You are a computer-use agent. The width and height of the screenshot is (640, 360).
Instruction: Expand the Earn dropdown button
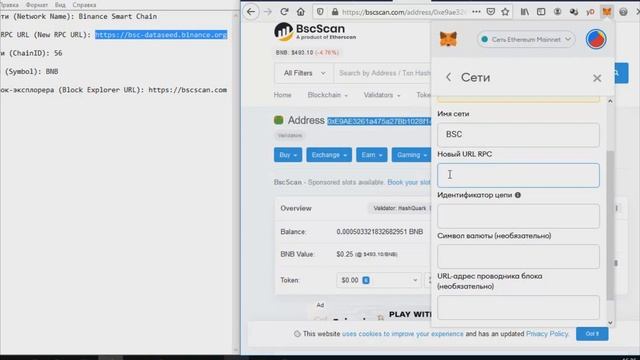pos(371,155)
